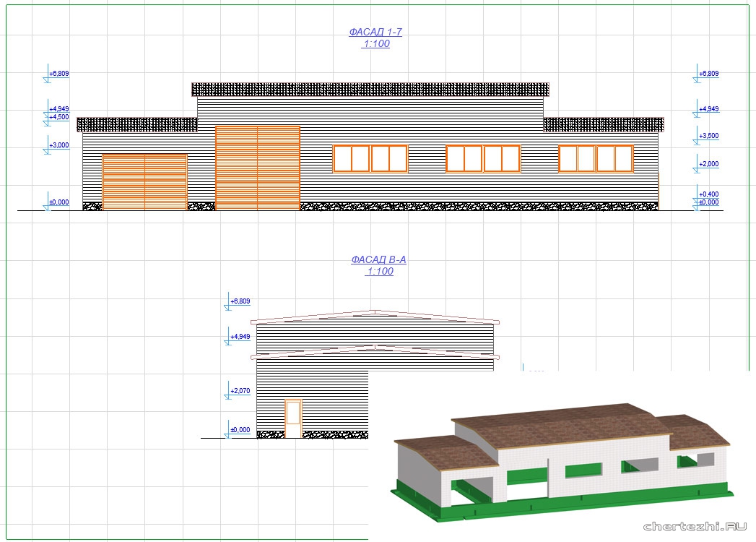Click the ФАСАД 1-7 drawing title
The height and width of the screenshot is (542, 756).
tap(375, 32)
